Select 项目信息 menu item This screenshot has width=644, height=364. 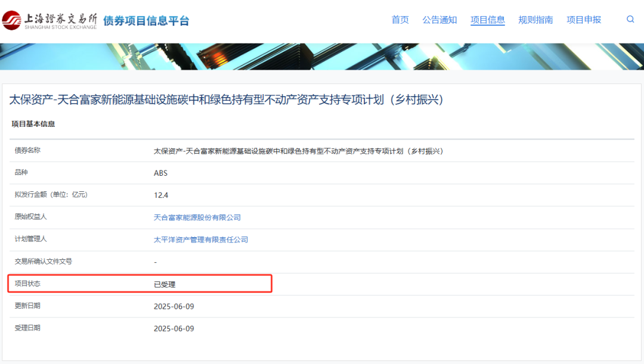point(488,20)
